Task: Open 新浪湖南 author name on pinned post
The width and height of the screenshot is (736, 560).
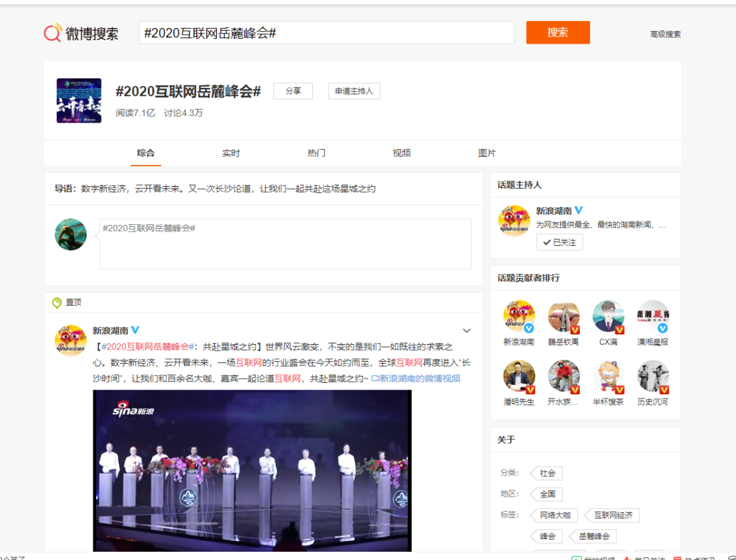Action: coord(110,330)
